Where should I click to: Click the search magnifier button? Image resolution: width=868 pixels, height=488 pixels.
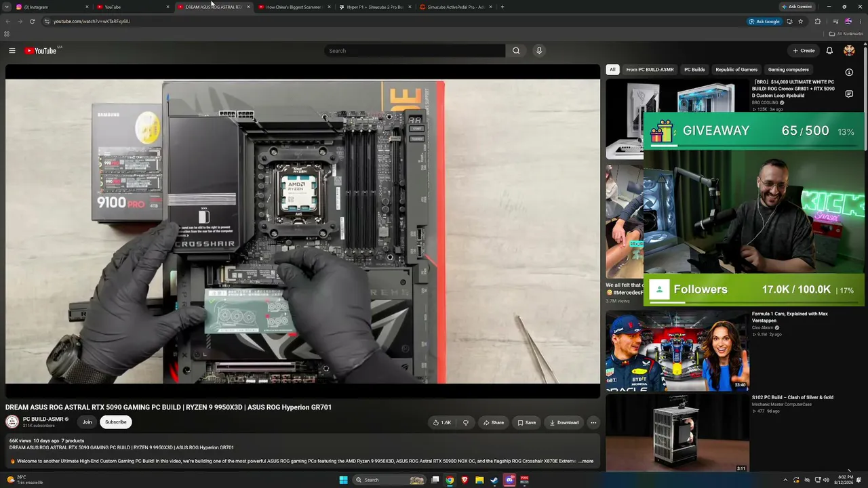[516, 51]
